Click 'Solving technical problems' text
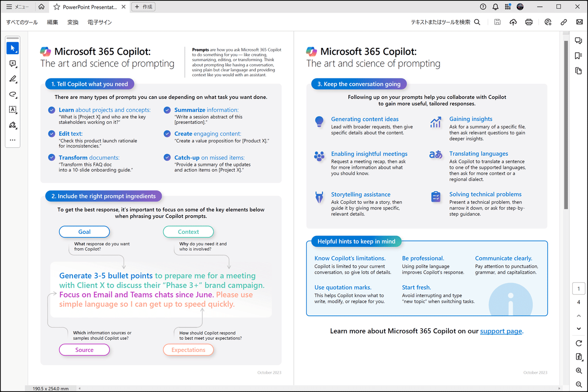The image size is (588, 392). [486, 194]
